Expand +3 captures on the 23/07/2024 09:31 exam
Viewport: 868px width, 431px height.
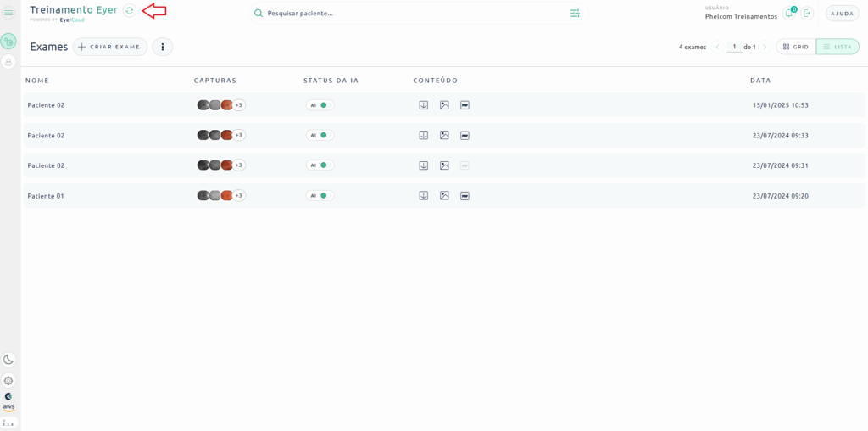(238, 165)
